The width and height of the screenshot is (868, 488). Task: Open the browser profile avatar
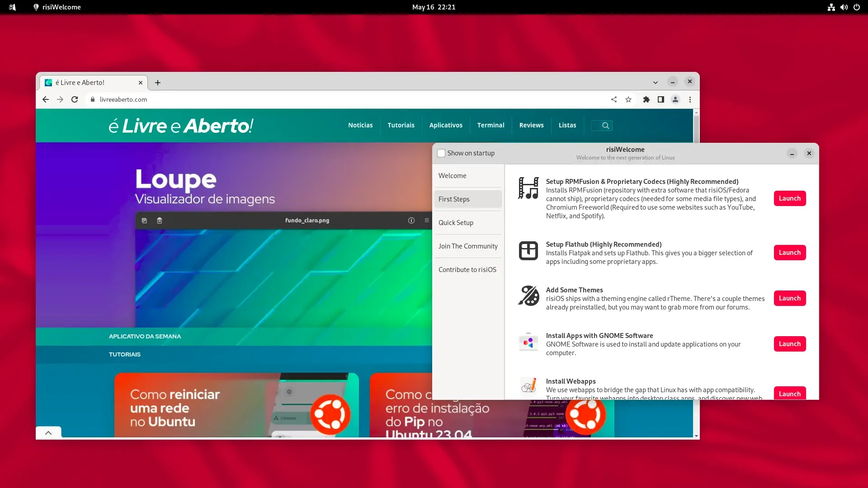(675, 99)
